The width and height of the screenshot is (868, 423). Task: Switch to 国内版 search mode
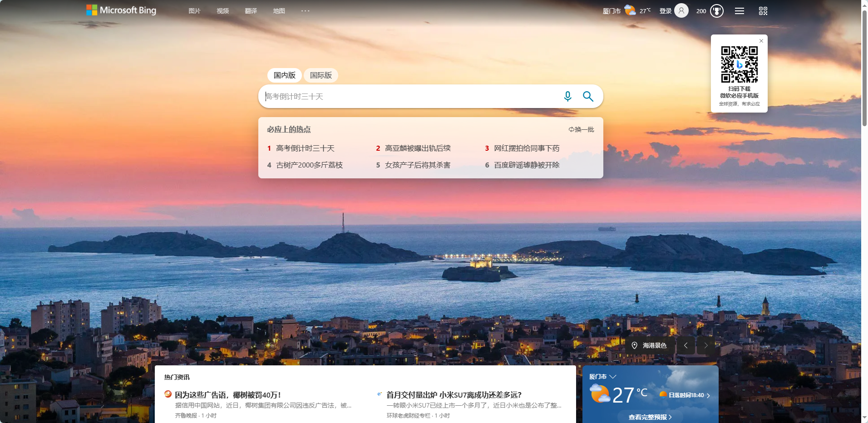285,75
